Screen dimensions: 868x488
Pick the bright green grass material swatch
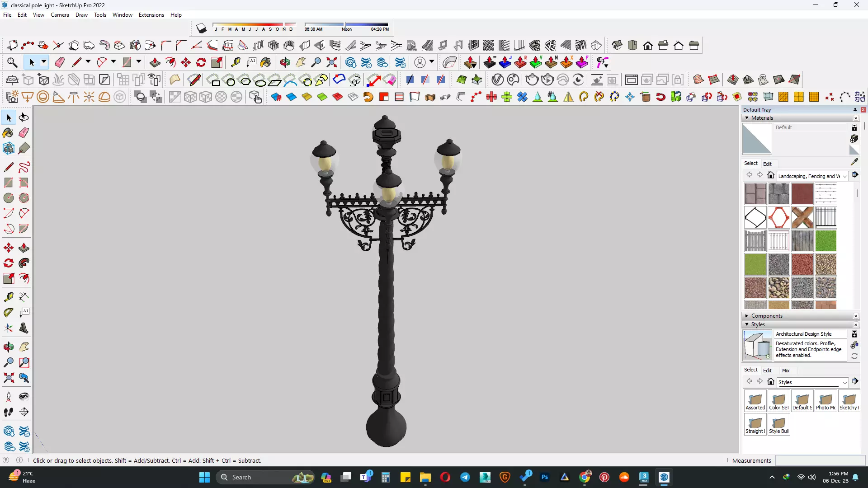[826, 241]
